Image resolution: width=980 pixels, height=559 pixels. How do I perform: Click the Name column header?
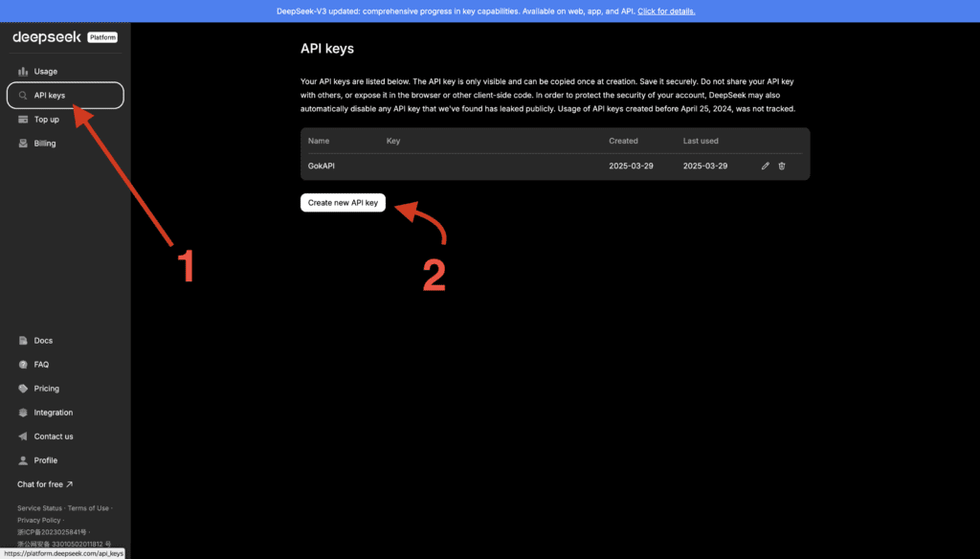coord(319,141)
